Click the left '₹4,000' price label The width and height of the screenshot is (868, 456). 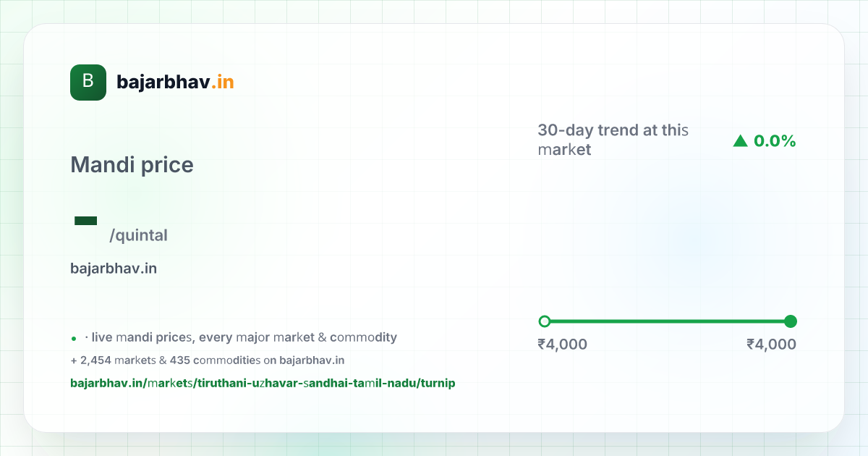coord(562,345)
